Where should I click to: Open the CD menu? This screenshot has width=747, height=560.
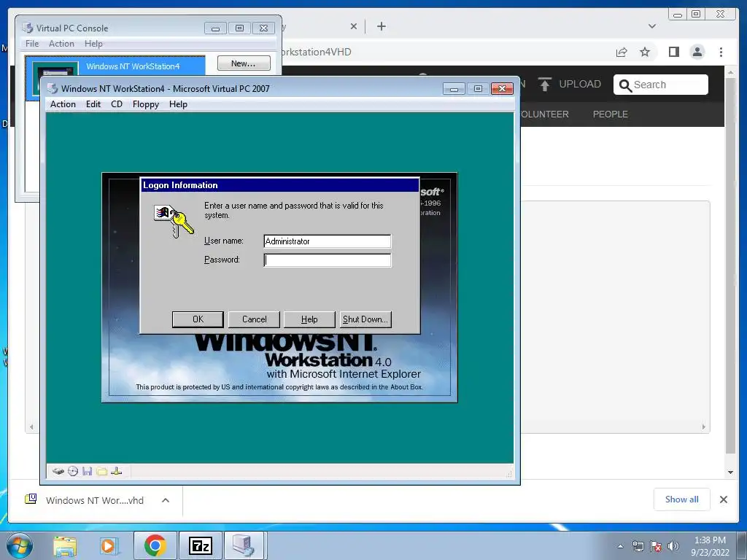click(117, 104)
